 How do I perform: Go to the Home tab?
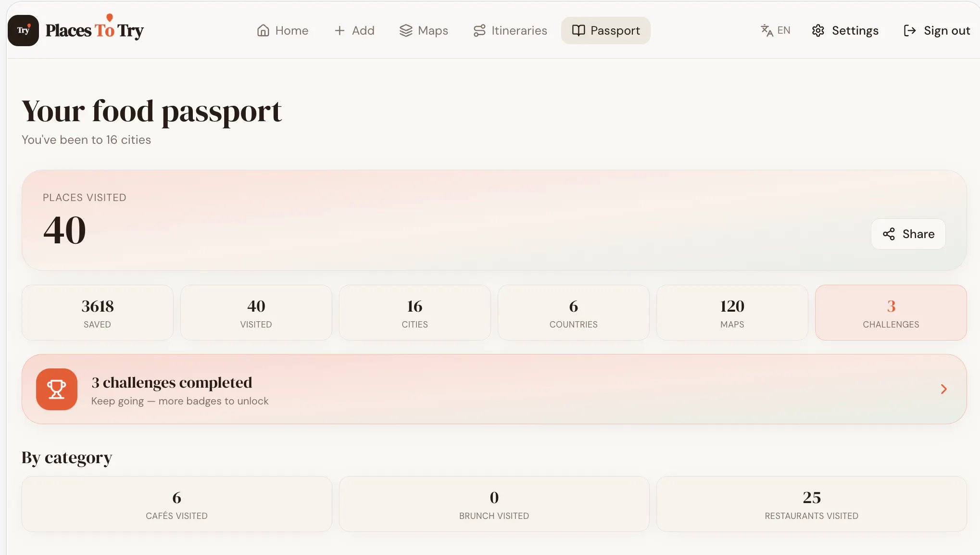pyautogui.click(x=282, y=30)
